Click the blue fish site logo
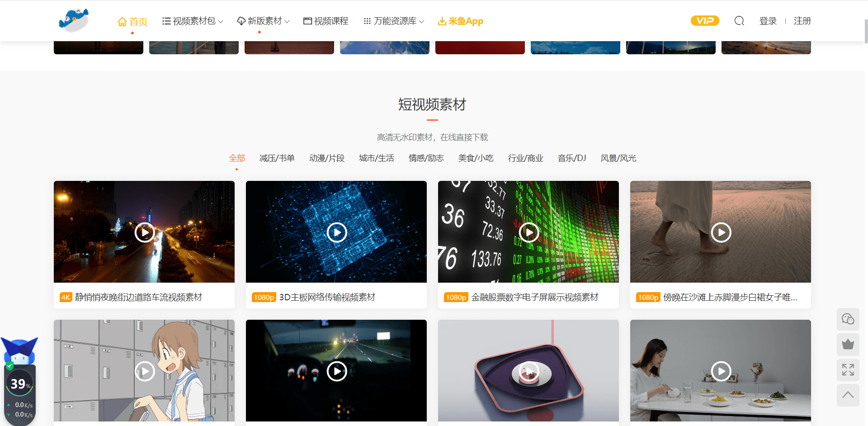 tap(74, 20)
